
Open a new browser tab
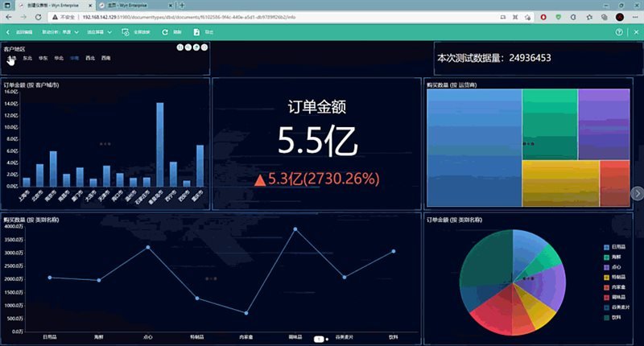pos(182,5)
